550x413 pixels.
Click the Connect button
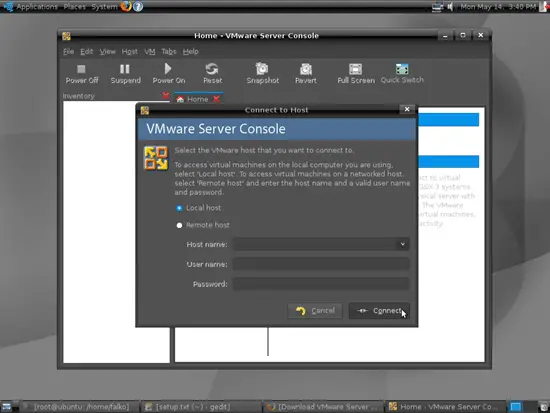point(379,311)
